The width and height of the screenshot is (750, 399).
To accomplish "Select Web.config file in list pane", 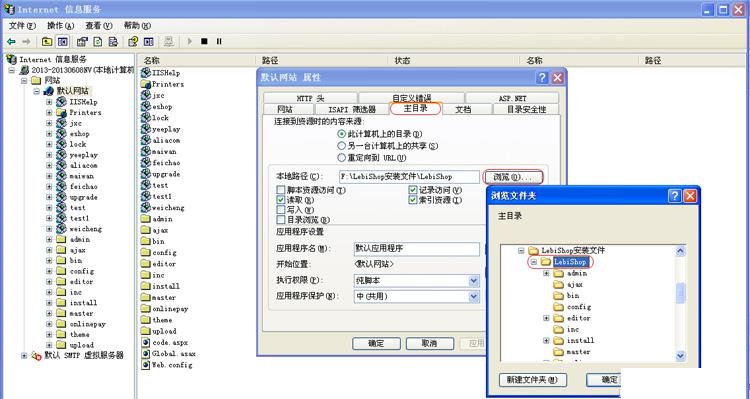I will click(x=167, y=365).
